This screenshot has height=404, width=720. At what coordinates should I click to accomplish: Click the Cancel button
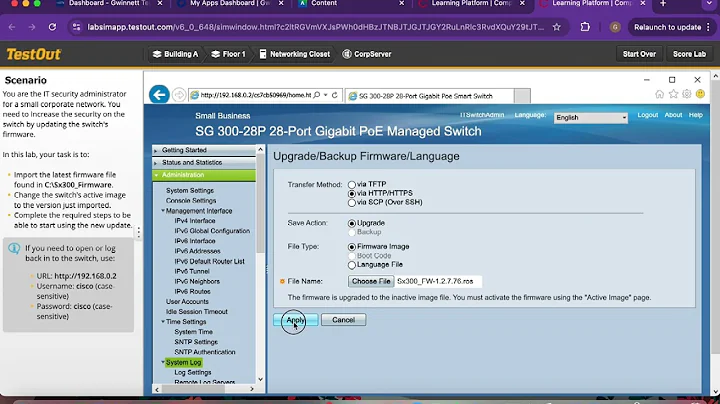(x=343, y=320)
